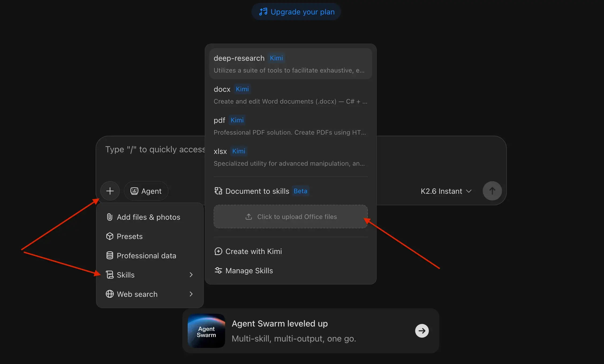
Task: Click the Kimi tag next to deep-research
Action: pos(276,58)
